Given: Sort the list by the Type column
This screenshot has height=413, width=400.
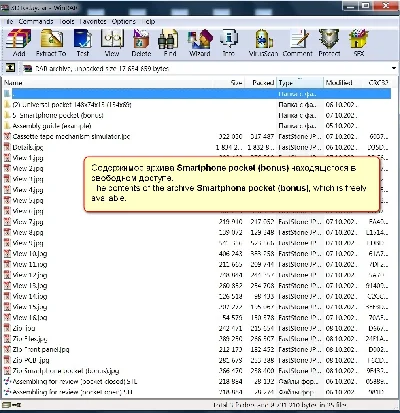Looking at the screenshot, I should 300,82.
